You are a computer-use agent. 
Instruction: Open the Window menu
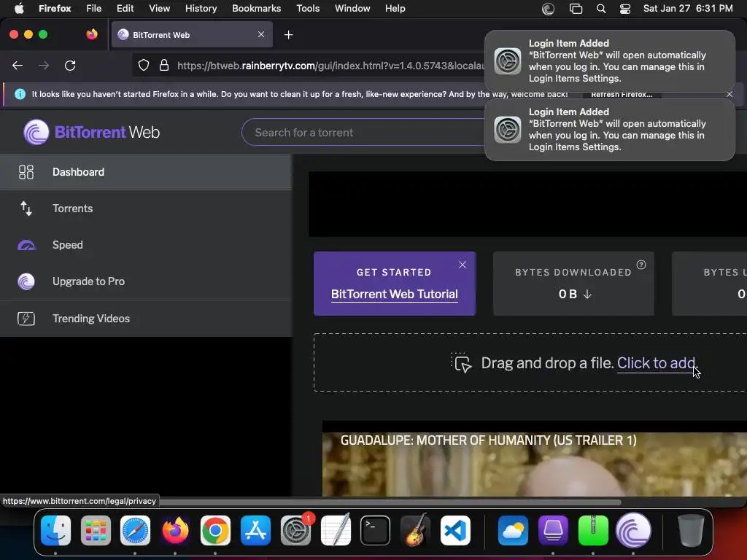point(352,9)
